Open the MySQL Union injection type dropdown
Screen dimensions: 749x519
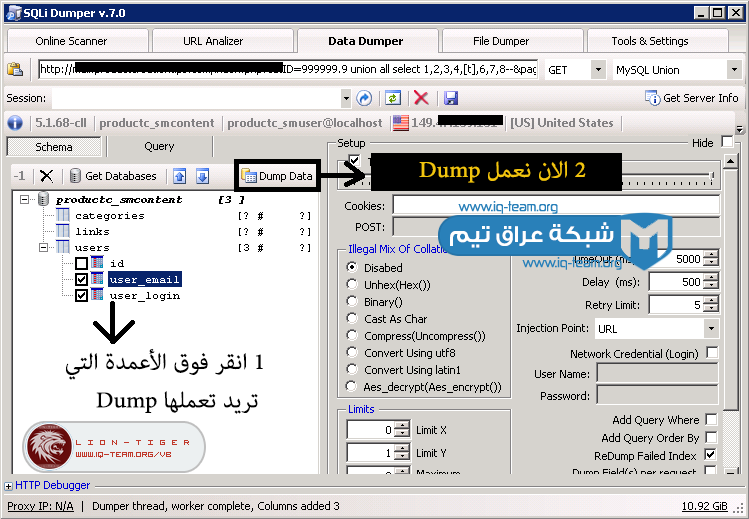[x=734, y=70]
